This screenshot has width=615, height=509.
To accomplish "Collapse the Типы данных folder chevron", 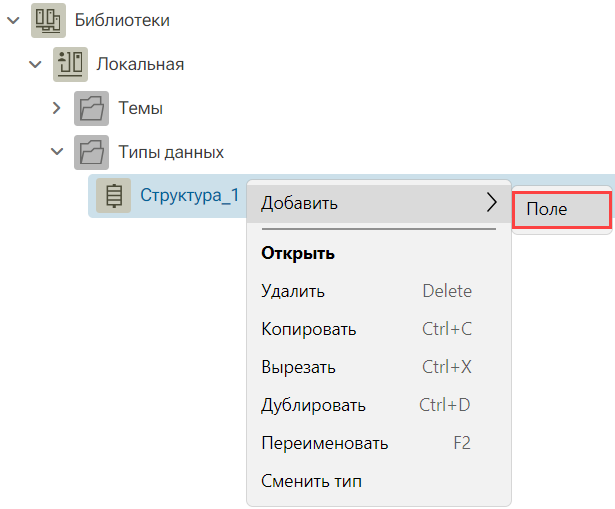I will click(x=57, y=151).
